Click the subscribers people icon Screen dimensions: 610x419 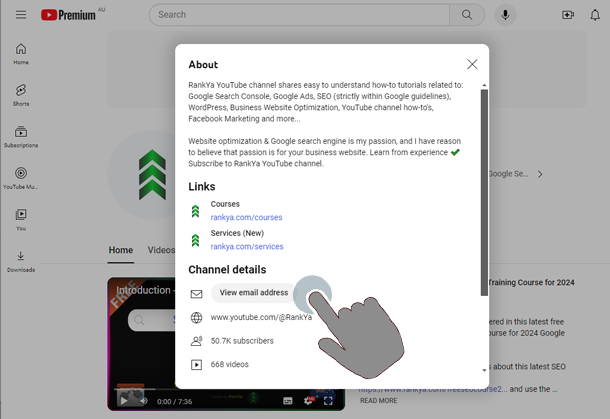(x=196, y=341)
